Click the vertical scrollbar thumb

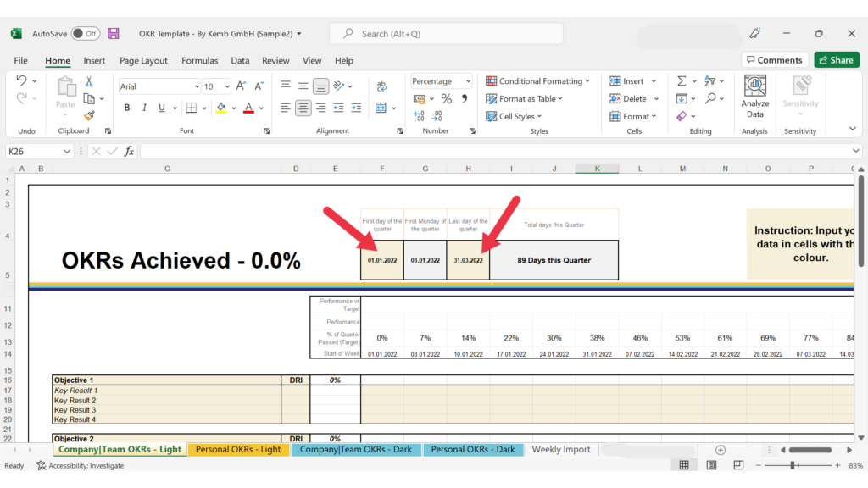861,221
